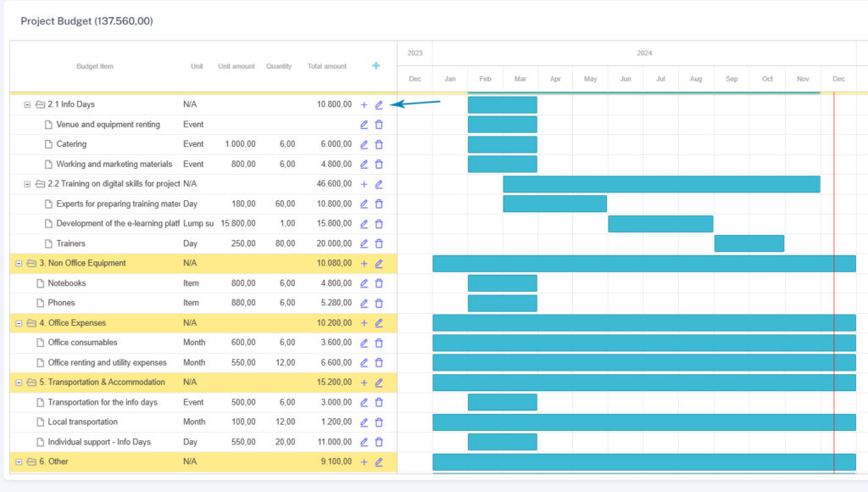Screen dimensions: 868x492
Task: Edit Experts for preparing training materials
Action: point(364,204)
